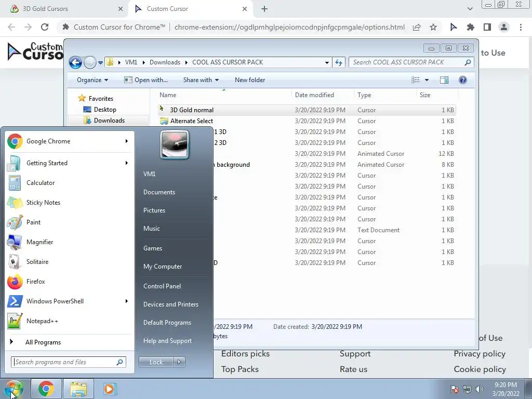Open the volume speaker tray icon
This screenshot has height=399, width=532.
(480, 389)
